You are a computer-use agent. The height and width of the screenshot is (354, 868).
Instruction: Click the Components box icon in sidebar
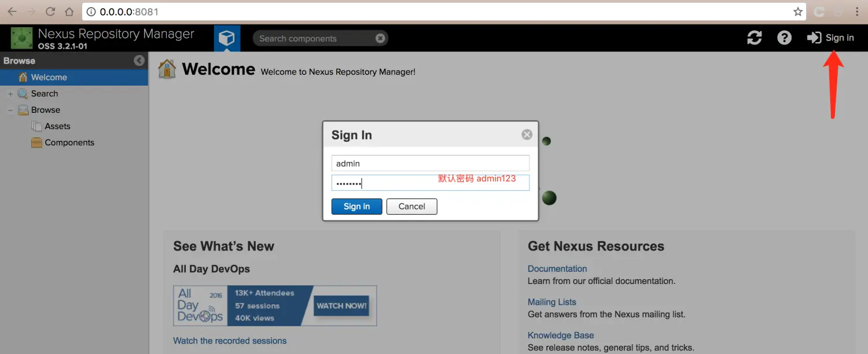(x=36, y=142)
